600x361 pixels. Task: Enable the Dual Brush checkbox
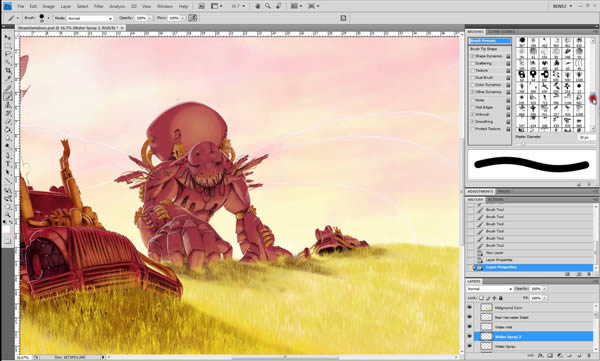coord(473,78)
